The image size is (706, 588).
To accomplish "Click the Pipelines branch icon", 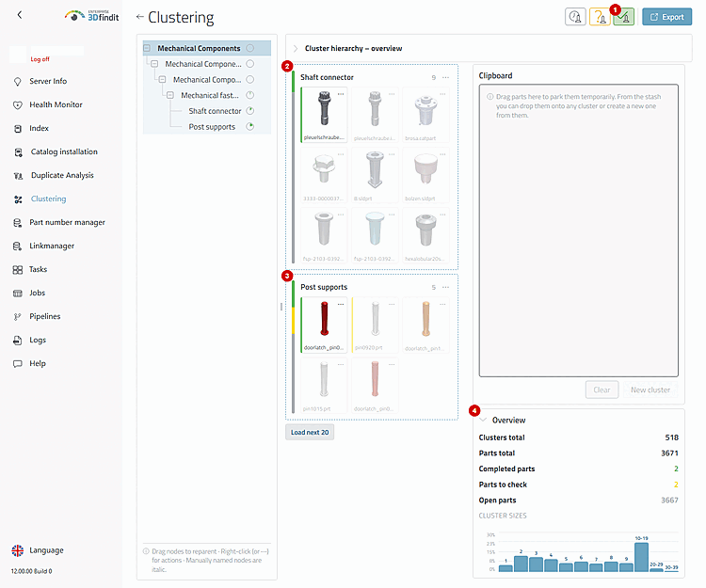I will tap(18, 317).
